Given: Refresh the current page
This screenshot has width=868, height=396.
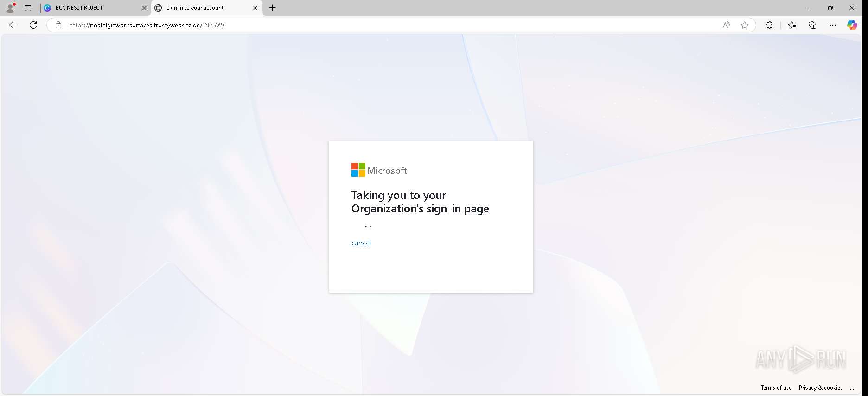Looking at the screenshot, I should click(x=33, y=25).
